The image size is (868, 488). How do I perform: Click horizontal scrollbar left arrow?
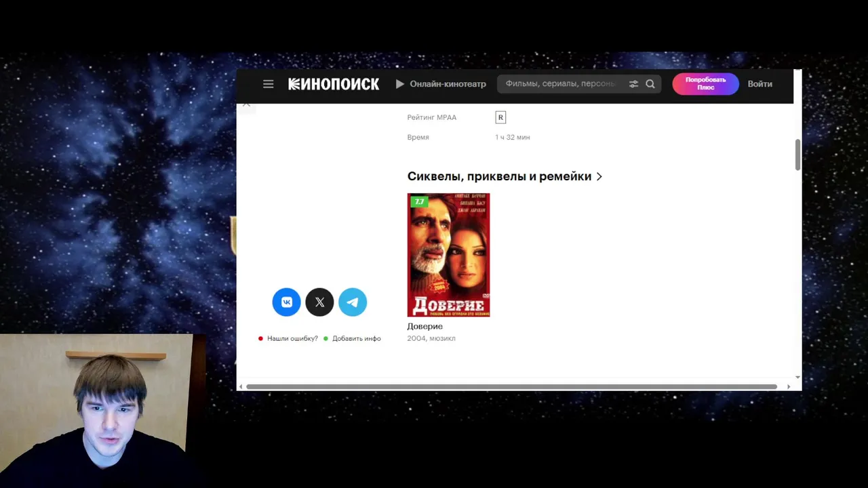(240, 386)
